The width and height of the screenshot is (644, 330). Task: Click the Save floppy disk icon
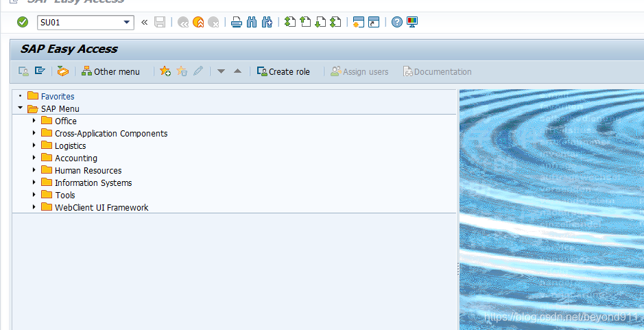(x=160, y=22)
